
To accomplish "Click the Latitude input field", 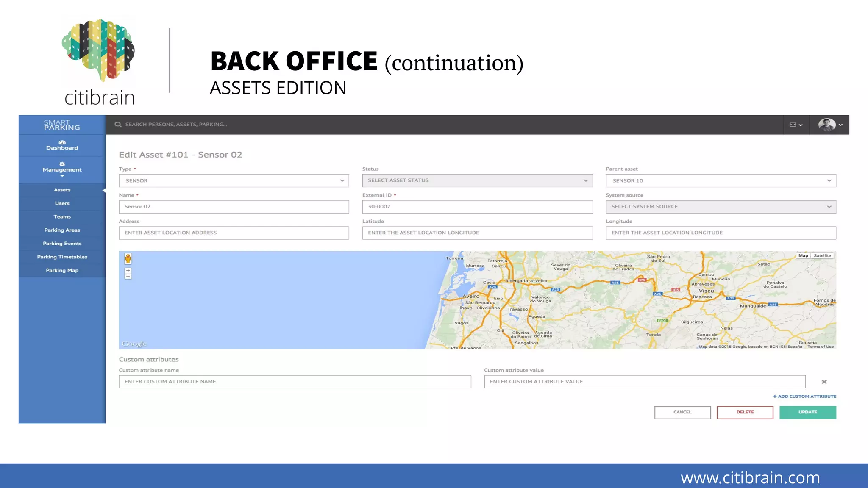I will pyautogui.click(x=477, y=233).
